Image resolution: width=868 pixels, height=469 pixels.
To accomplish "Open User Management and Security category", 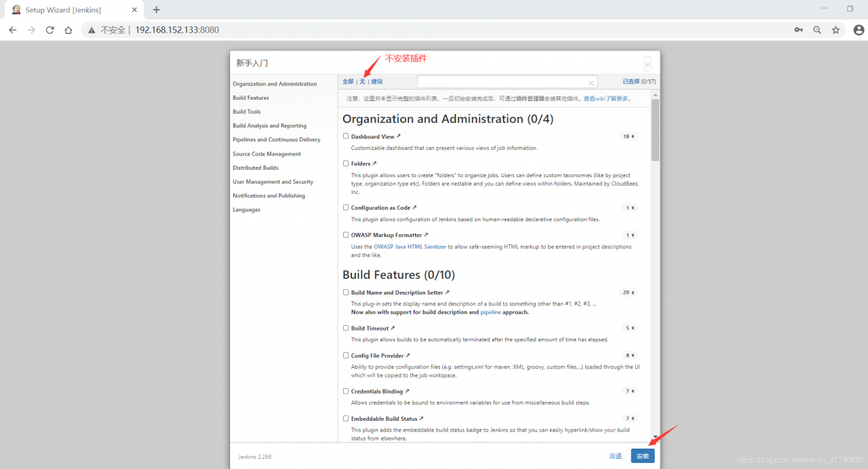I will 273,182.
